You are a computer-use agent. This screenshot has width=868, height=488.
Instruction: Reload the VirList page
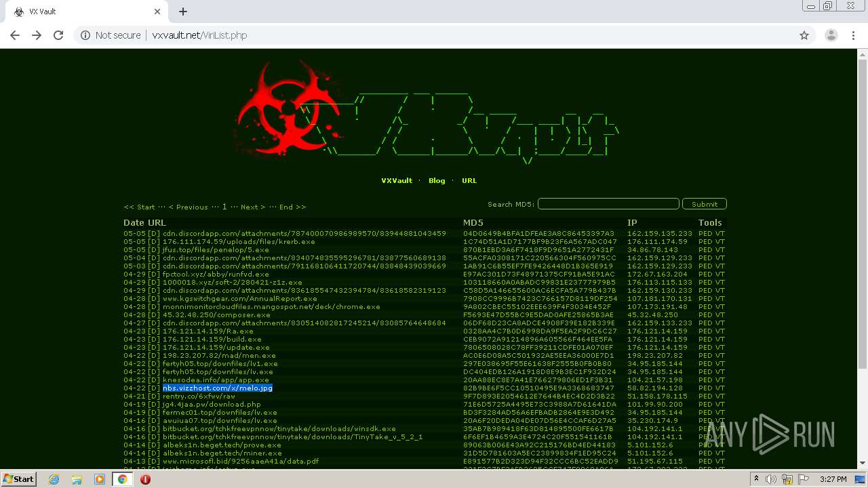click(58, 35)
